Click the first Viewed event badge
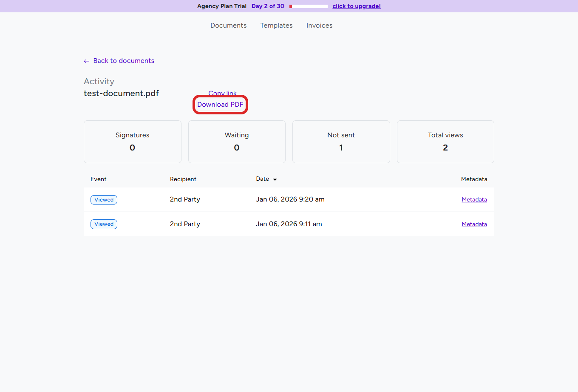Image resolution: width=578 pixels, height=392 pixels. click(104, 199)
